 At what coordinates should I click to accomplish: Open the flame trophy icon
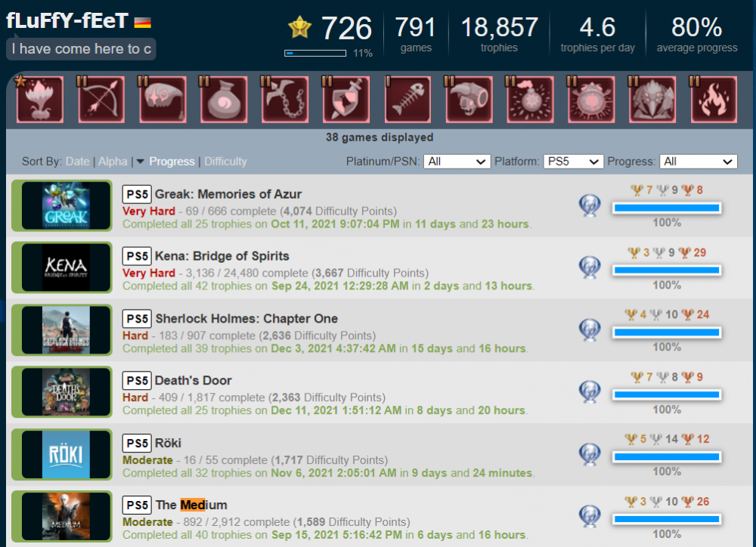click(714, 99)
